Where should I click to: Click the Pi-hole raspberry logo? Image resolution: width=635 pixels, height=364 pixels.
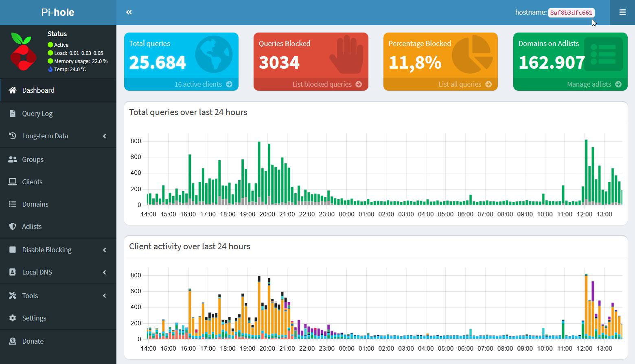23,52
